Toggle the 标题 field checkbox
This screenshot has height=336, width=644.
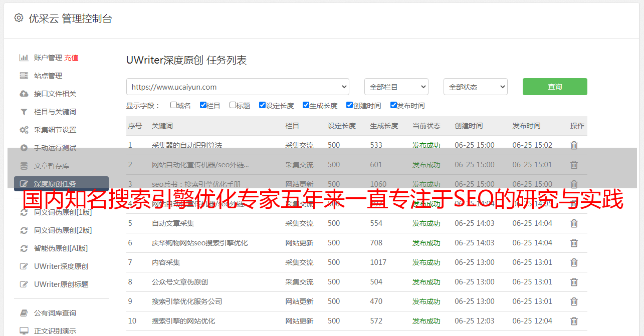tap(233, 105)
